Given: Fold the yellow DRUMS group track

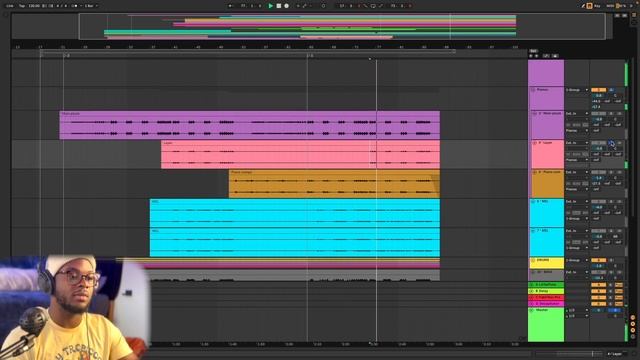Looking at the screenshot, I should click(x=533, y=260).
